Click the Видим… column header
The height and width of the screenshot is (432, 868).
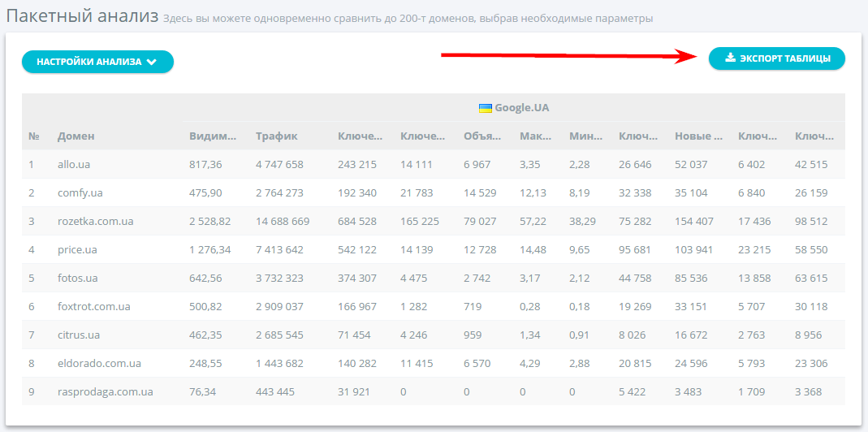pyautogui.click(x=213, y=136)
